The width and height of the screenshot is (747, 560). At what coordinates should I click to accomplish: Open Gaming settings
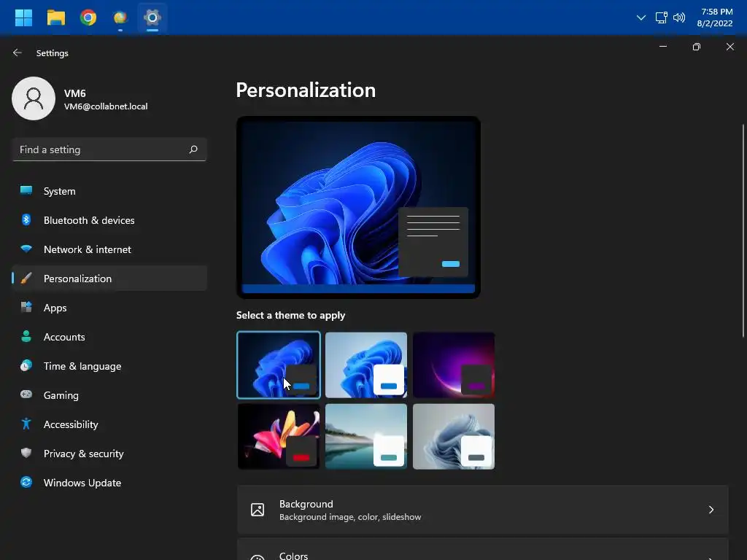[x=109, y=394]
